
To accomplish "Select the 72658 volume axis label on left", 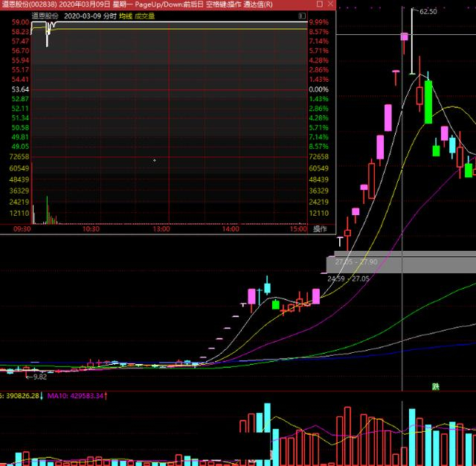I will (x=19, y=157).
